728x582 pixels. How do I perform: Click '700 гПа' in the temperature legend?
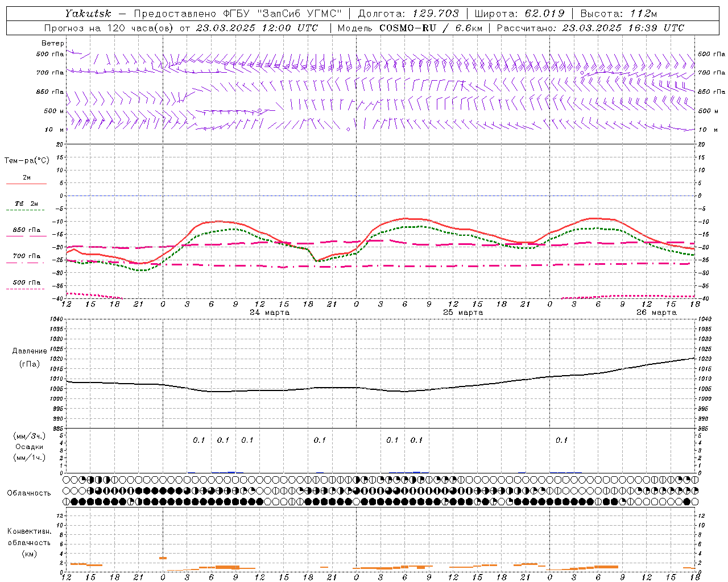click(27, 256)
